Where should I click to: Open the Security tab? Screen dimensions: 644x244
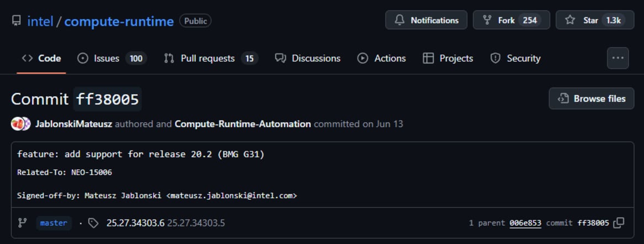[515, 58]
